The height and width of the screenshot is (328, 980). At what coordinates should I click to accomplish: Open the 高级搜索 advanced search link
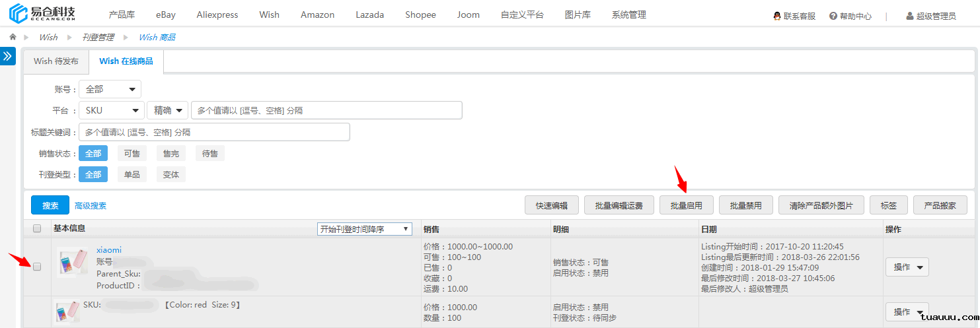tap(91, 206)
